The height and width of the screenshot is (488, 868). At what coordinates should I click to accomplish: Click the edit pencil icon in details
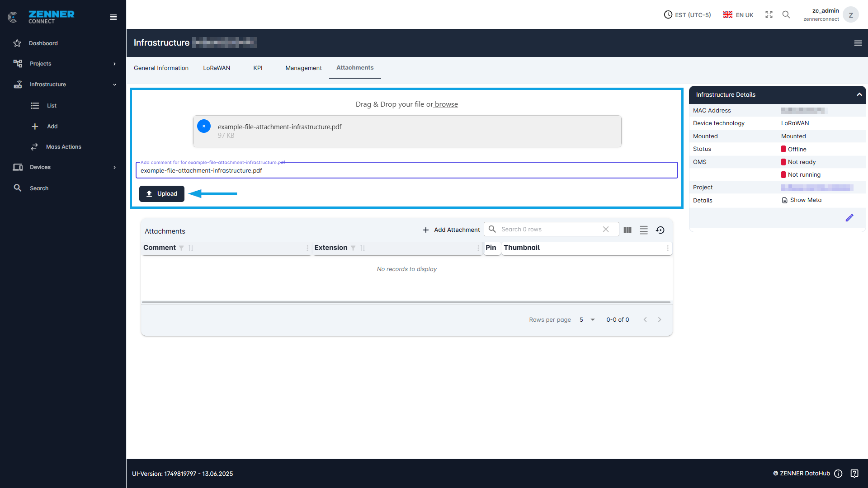(x=849, y=218)
